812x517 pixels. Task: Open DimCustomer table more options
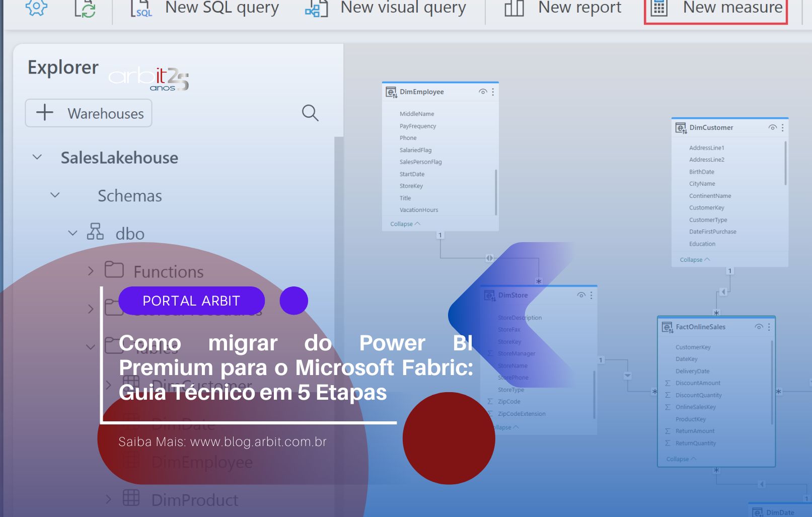point(782,127)
